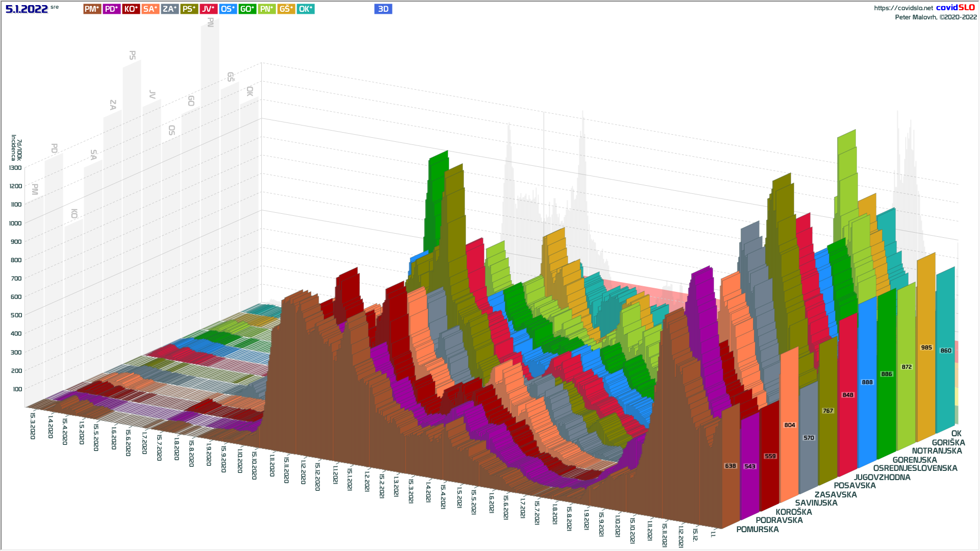Click the olive PS* region button
Screen dimensions: 980x551
(x=189, y=9)
